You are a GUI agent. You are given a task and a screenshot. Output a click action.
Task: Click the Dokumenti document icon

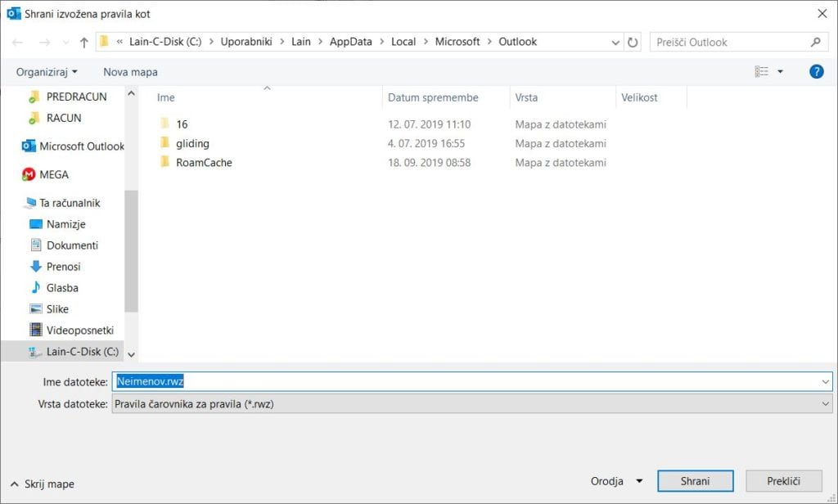coord(36,245)
